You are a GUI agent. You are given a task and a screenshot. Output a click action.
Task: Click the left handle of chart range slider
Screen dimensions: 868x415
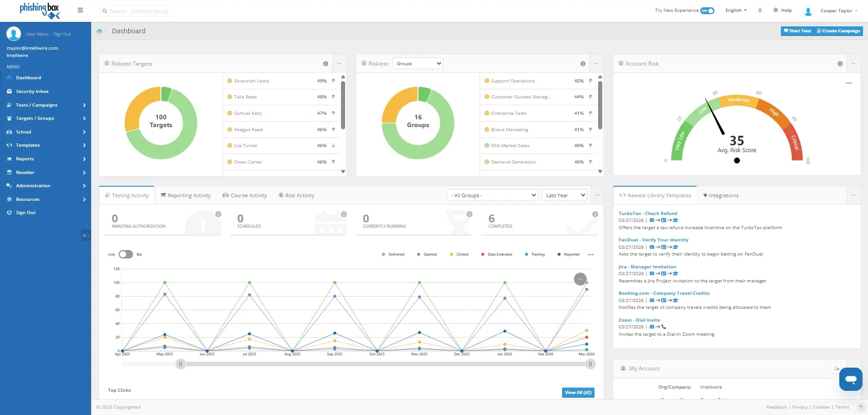click(181, 364)
